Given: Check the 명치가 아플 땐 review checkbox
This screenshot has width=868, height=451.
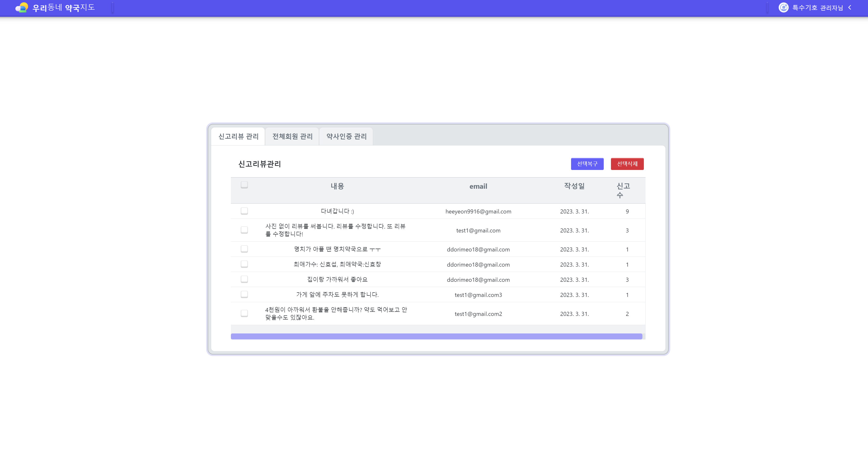Looking at the screenshot, I should click(244, 249).
